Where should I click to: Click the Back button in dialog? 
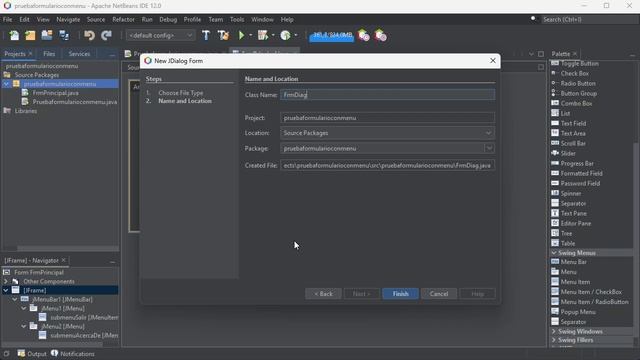(323, 294)
